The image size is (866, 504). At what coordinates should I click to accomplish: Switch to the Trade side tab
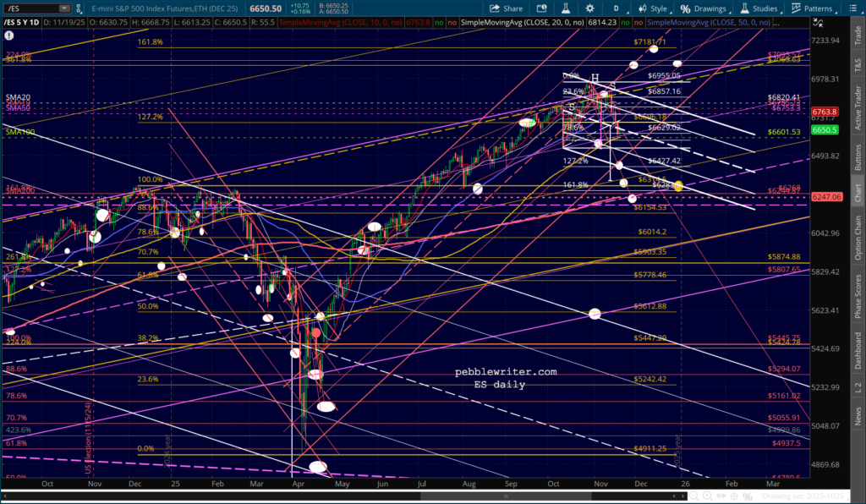[858, 36]
